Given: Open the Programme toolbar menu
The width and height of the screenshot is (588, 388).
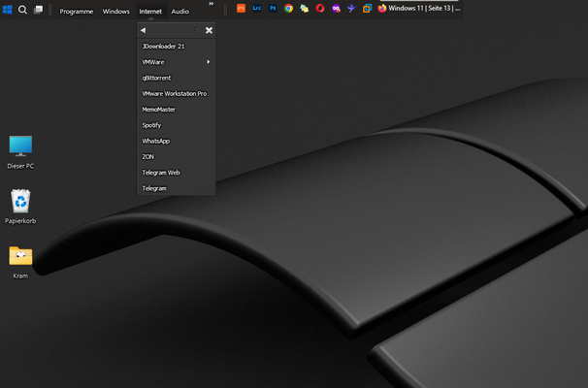Looking at the screenshot, I should point(77,11).
